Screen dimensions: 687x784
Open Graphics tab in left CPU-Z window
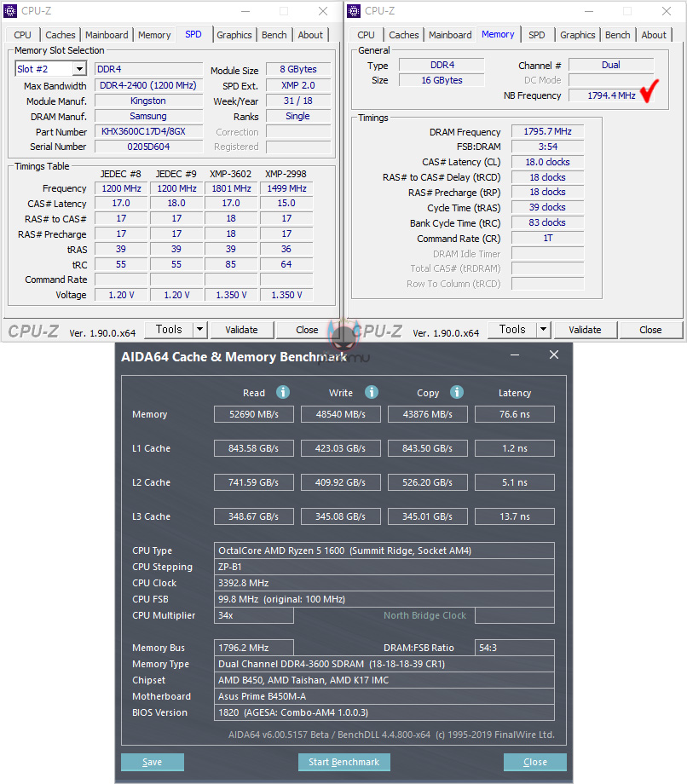point(234,35)
